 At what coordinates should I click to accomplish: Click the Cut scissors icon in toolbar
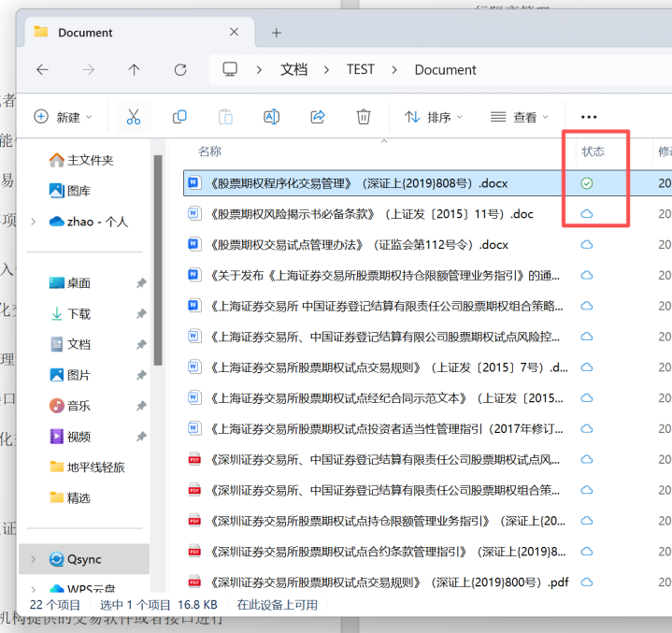[134, 117]
